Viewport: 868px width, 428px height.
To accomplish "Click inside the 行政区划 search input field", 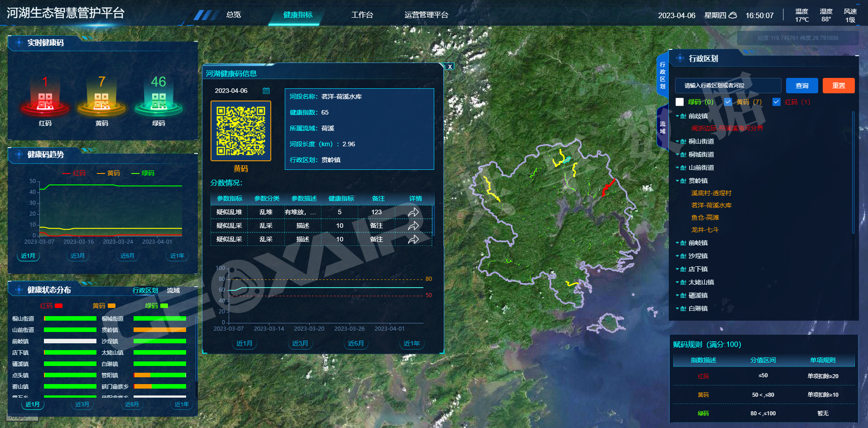I will 728,86.
